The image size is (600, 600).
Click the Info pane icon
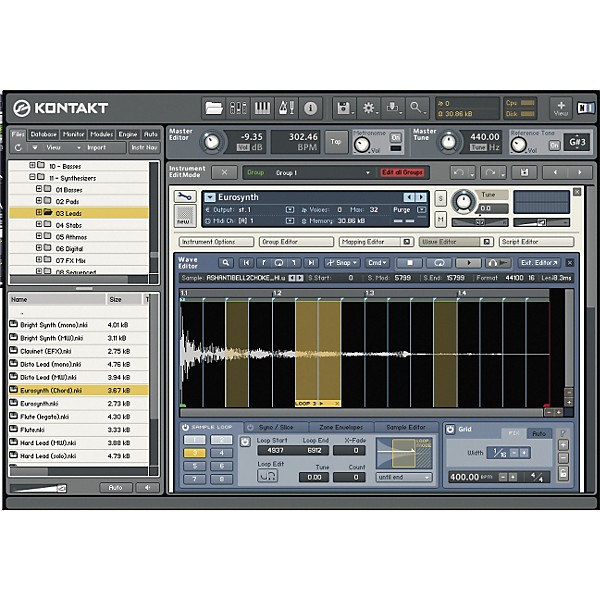point(310,108)
